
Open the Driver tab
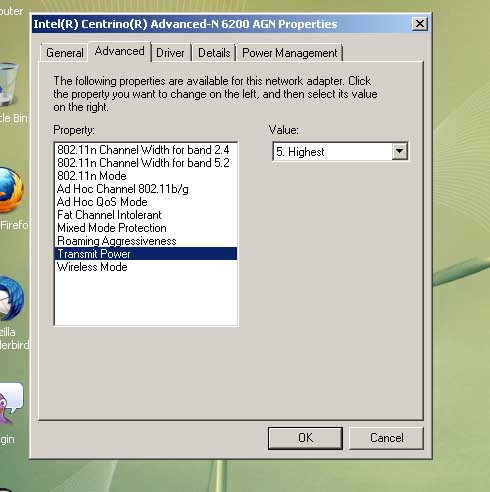point(170,53)
